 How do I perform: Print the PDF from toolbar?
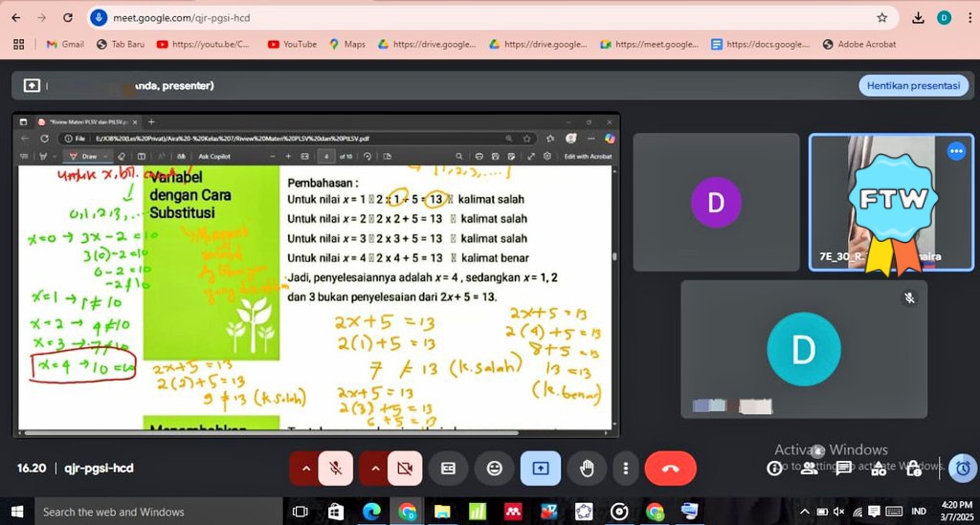479,156
